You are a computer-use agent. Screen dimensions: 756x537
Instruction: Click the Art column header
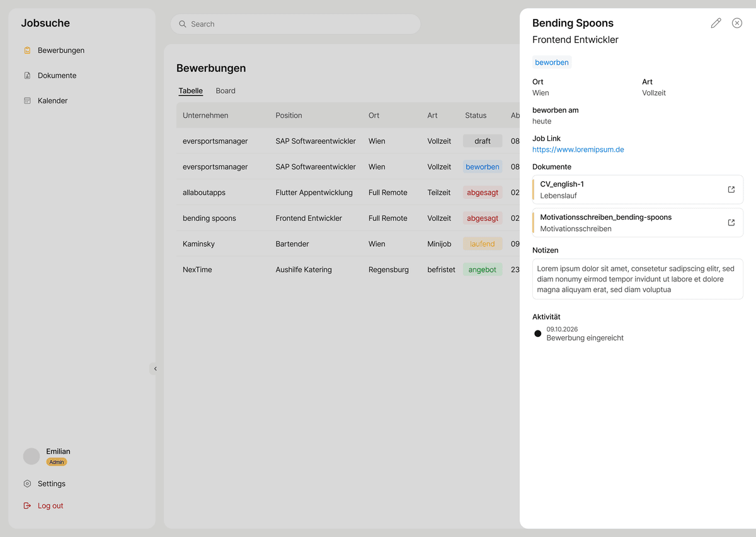pyautogui.click(x=432, y=115)
